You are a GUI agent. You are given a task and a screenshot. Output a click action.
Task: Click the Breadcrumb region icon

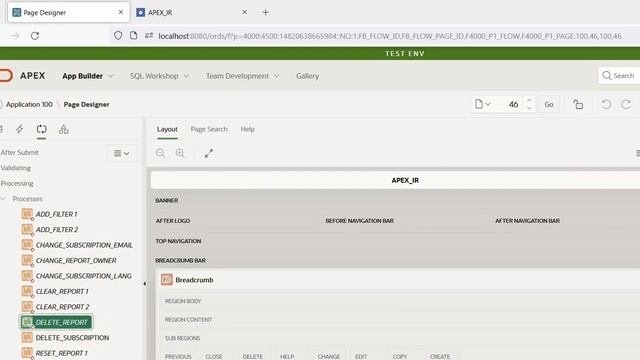(x=167, y=280)
